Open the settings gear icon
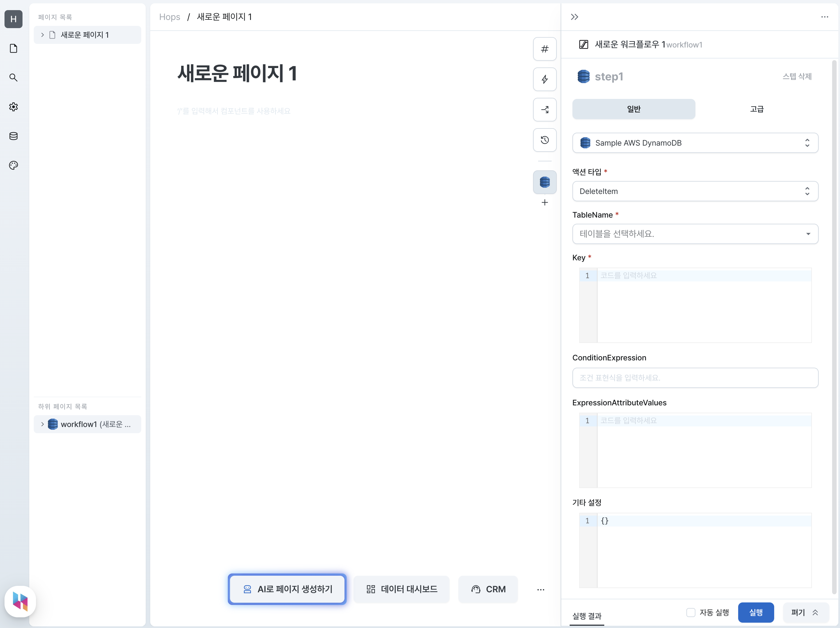Screen dimensions: 840x628 (13, 107)
